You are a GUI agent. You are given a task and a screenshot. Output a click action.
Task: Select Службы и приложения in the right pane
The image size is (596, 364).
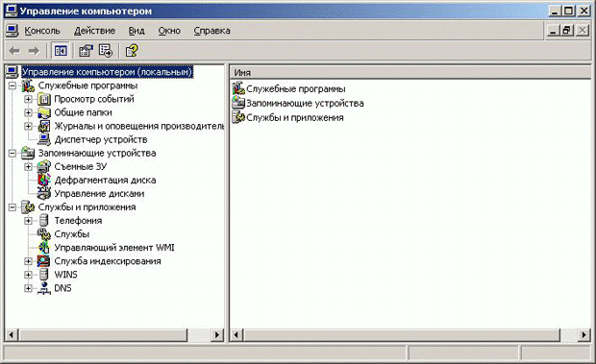coord(294,118)
